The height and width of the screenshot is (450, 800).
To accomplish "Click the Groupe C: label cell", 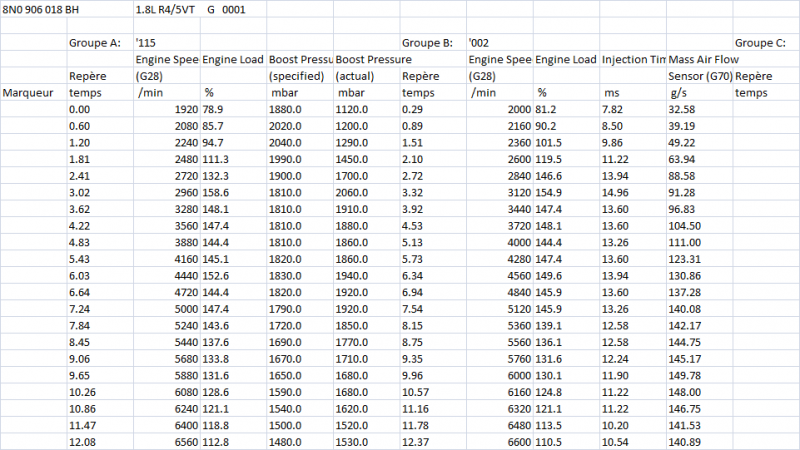I will point(763,43).
